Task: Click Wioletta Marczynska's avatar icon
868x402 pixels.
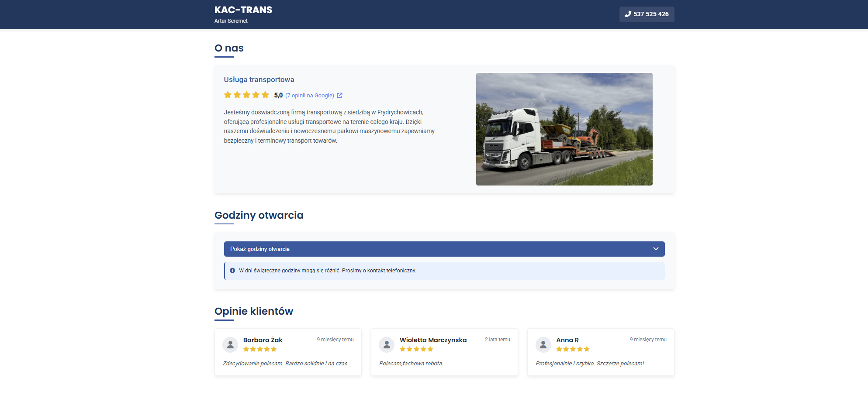Action: [x=387, y=345]
